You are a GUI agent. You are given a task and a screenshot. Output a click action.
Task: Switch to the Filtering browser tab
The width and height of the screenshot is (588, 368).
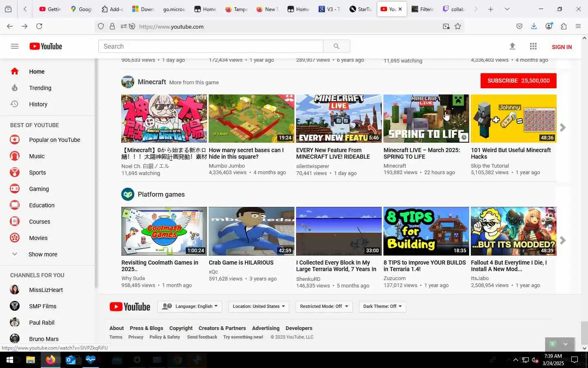[423, 9]
